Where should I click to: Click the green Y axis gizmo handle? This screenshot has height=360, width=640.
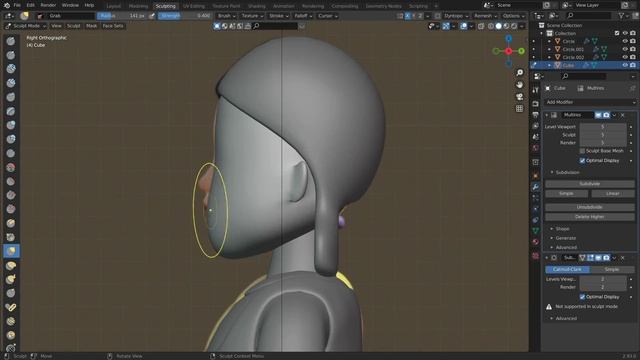click(x=521, y=51)
